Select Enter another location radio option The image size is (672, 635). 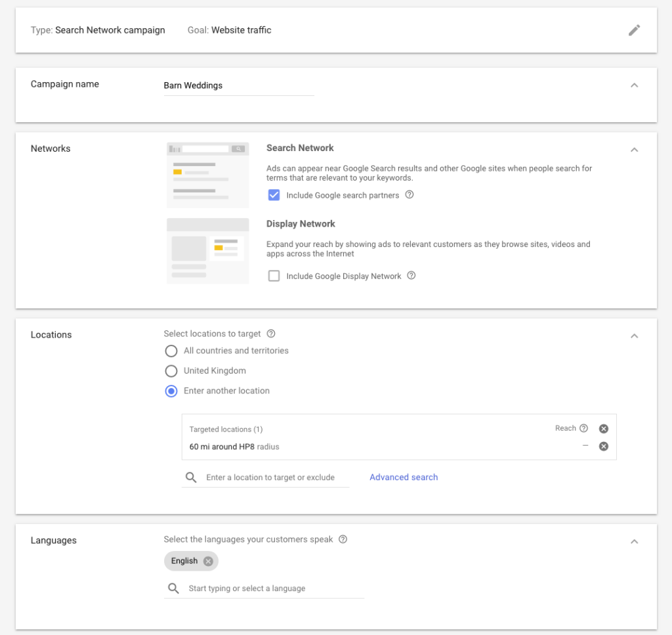pyautogui.click(x=171, y=391)
